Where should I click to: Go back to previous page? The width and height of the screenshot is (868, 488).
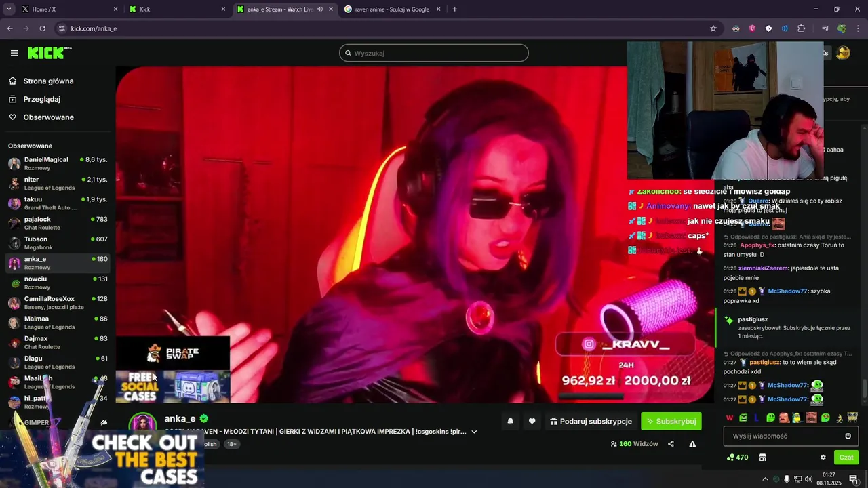point(10,28)
